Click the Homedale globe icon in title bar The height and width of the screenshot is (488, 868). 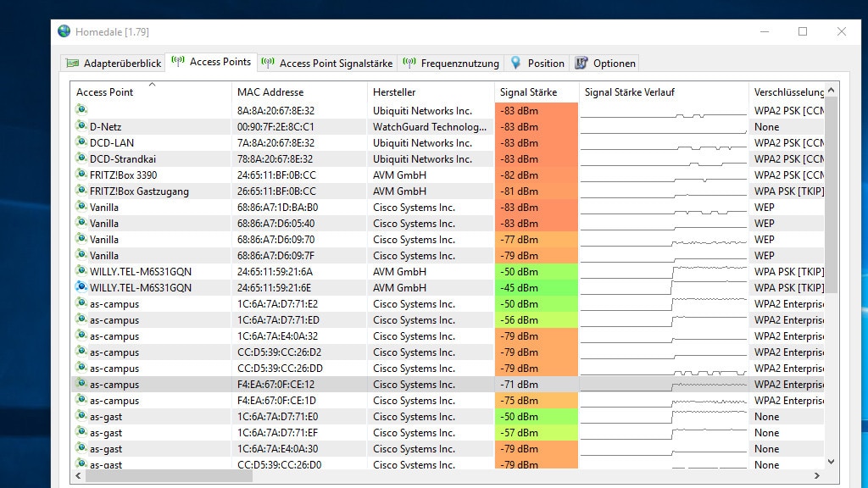pos(64,31)
